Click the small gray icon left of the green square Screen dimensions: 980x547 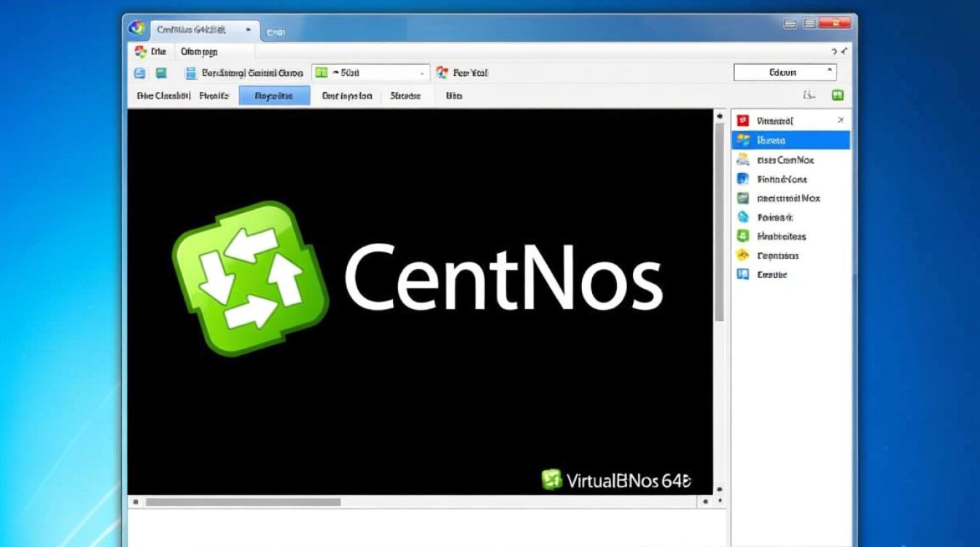(x=809, y=96)
